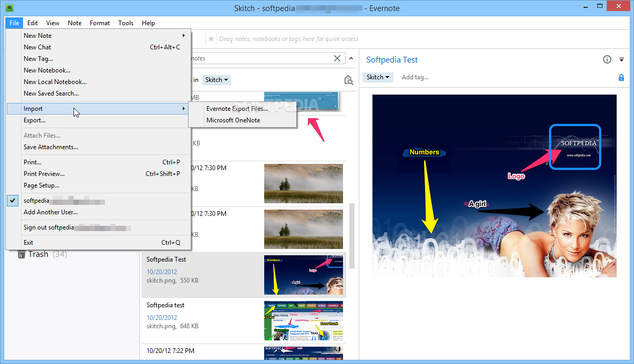Viewport: 634px width, 364px height.
Task: Expand the New Note submenu
Action: [99, 36]
